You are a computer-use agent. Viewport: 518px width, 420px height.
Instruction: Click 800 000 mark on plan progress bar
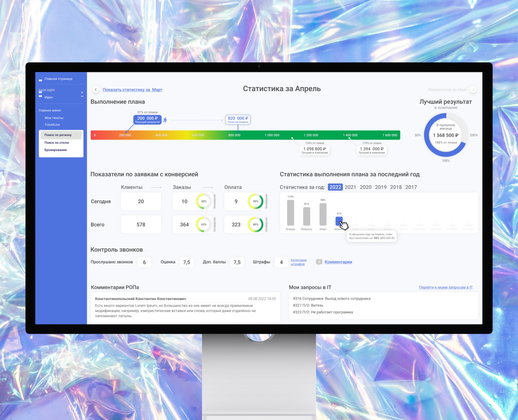pos(234,135)
